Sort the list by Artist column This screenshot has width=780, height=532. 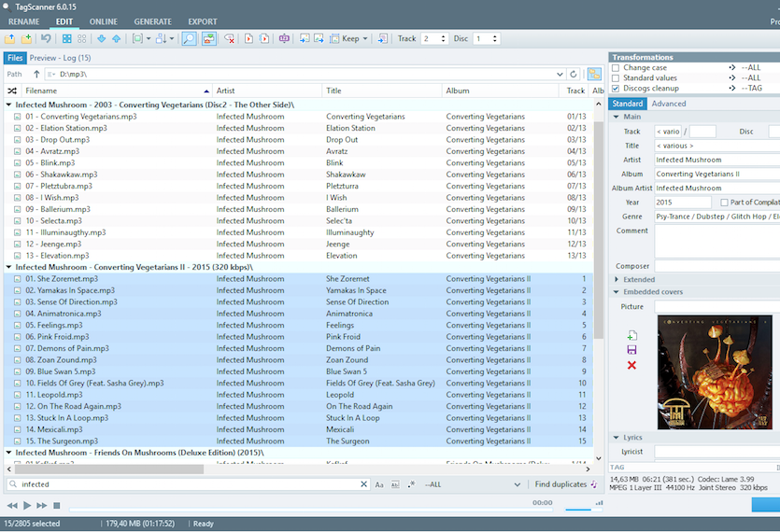267,91
